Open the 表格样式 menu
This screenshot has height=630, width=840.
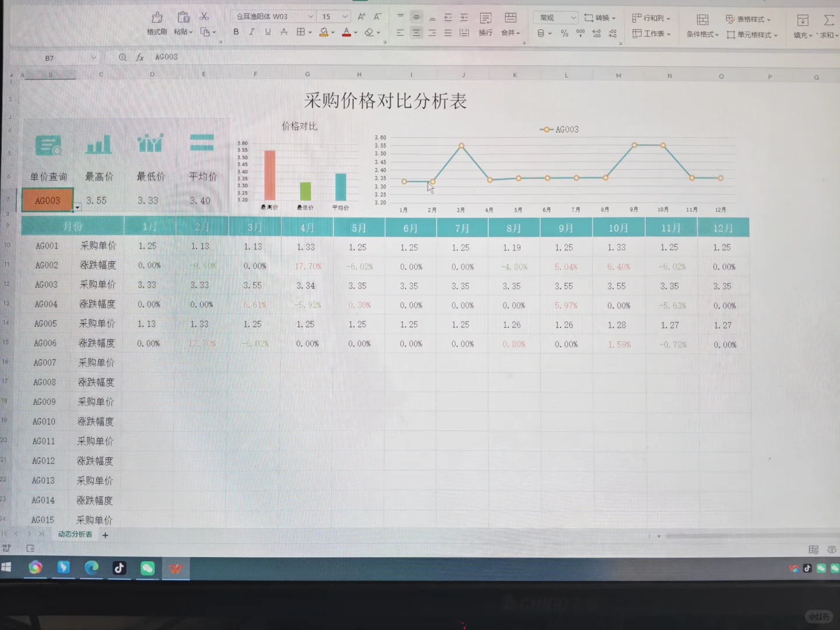click(x=751, y=19)
